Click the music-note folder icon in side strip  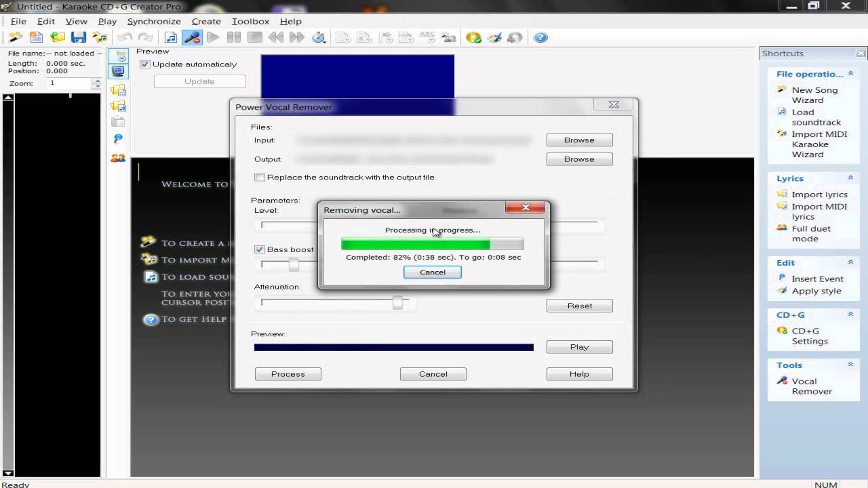point(118,106)
